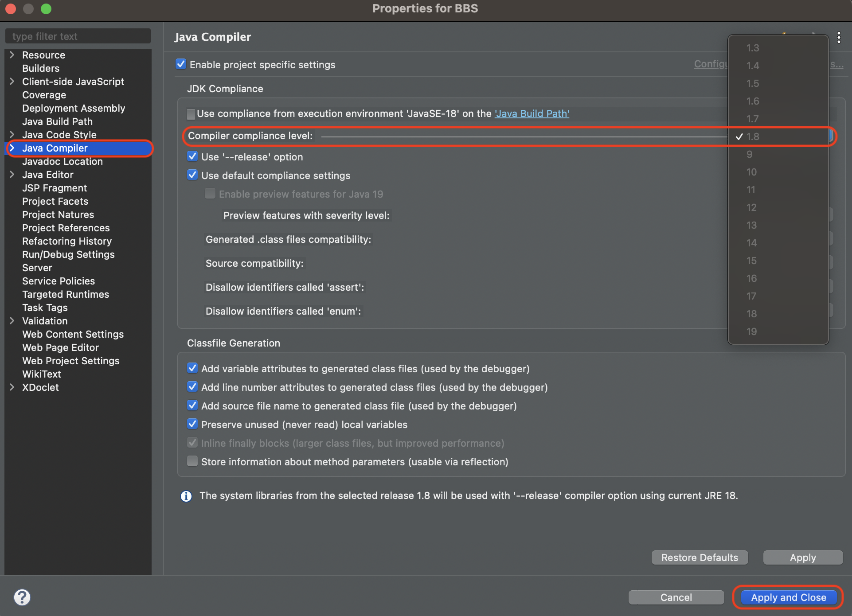
Task: Expand the Validation tree node
Action: tap(12, 321)
